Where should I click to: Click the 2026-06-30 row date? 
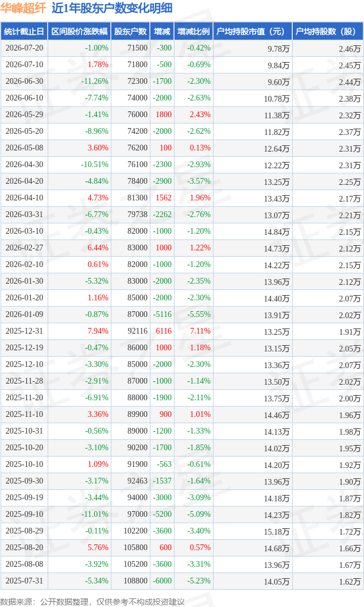click(24, 82)
